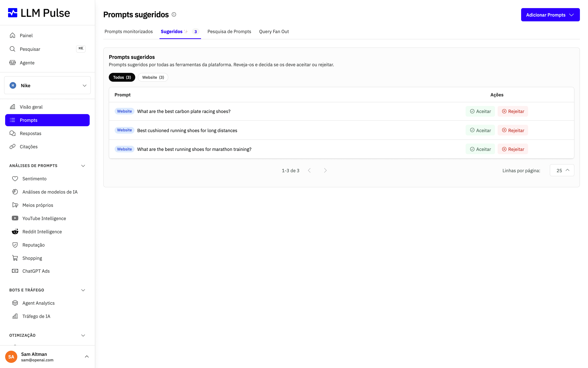Click the YouTube Intelligence play icon
This screenshot has width=588, height=368.
(15, 218)
